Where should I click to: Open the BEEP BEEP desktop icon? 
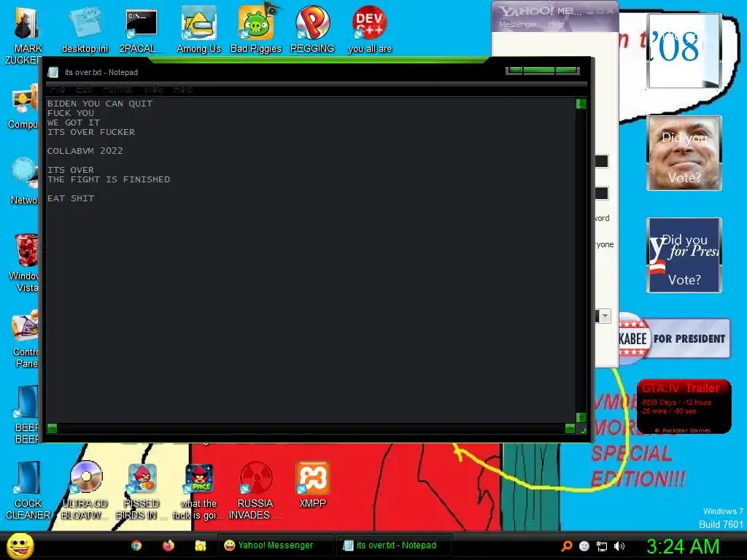click(x=27, y=414)
